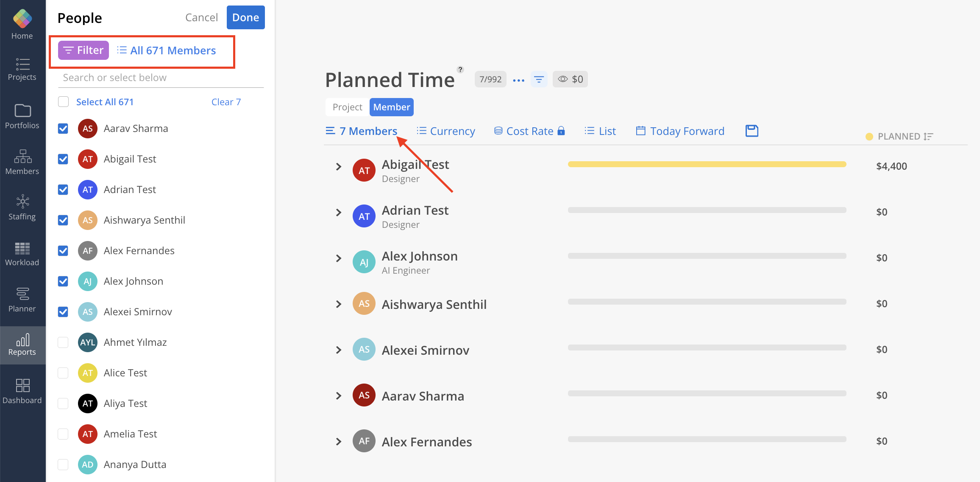Click the help question mark icon
Screen dimensions: 980x482
[460, 70]
